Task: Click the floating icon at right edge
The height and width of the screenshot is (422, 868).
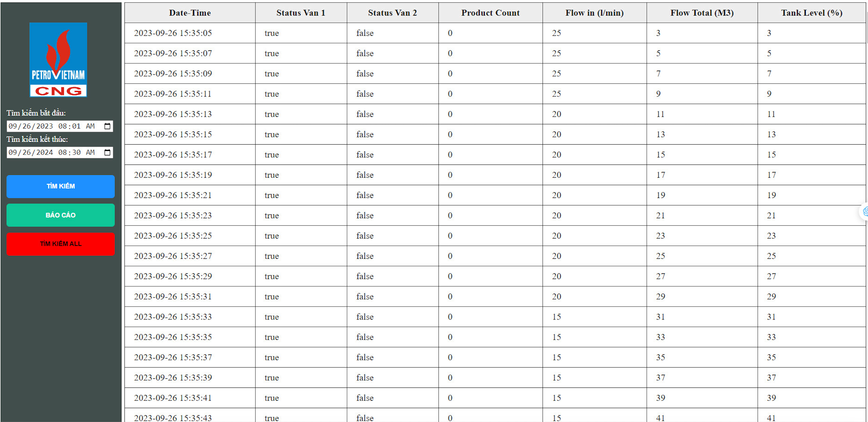Action: 865,211
